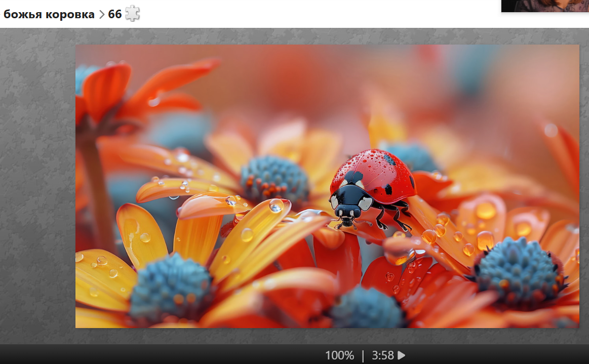Open the божья коровка breadcrumb title
589x364 pixels.
49,14
